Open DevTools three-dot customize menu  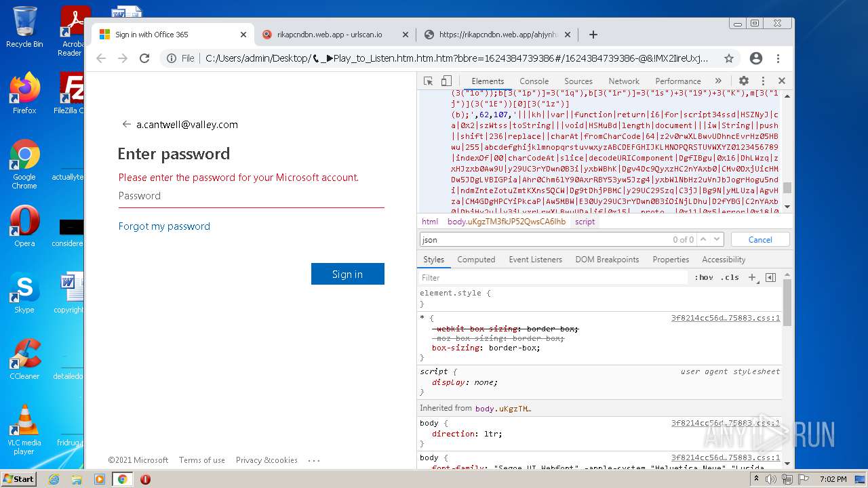click(763, 81)
